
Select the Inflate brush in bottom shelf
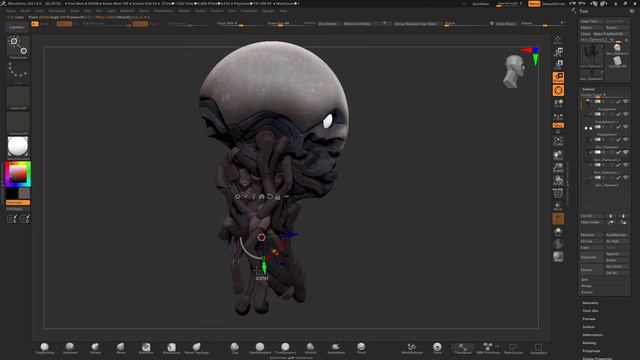click(95, 348)
